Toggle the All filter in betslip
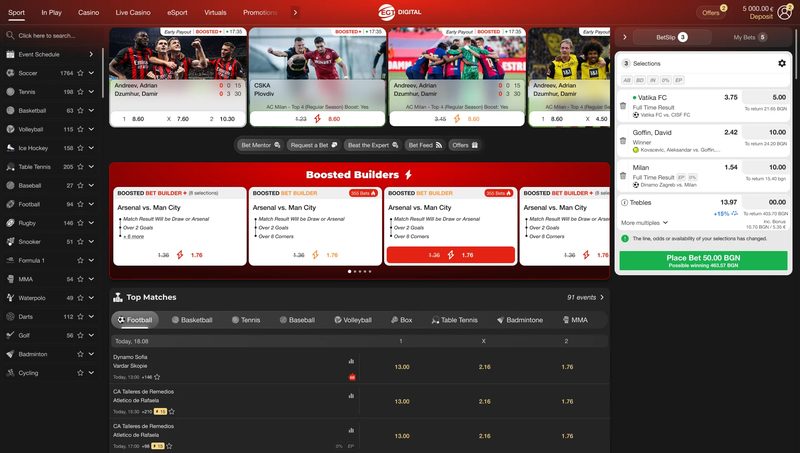The height and width of the screenshot is (453, 800). pos(627,81)
